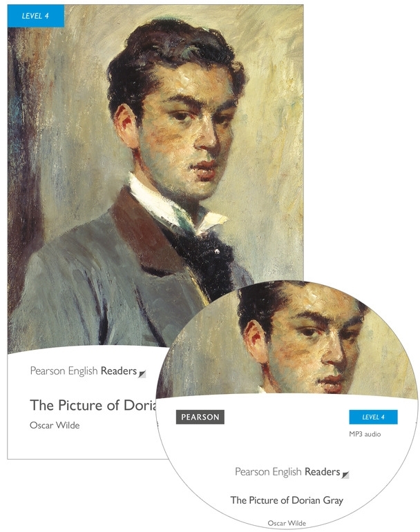Click the blue LEVEL 4 badge on book cover
Viewport: 420px width, 532px height.
[36, 16]
